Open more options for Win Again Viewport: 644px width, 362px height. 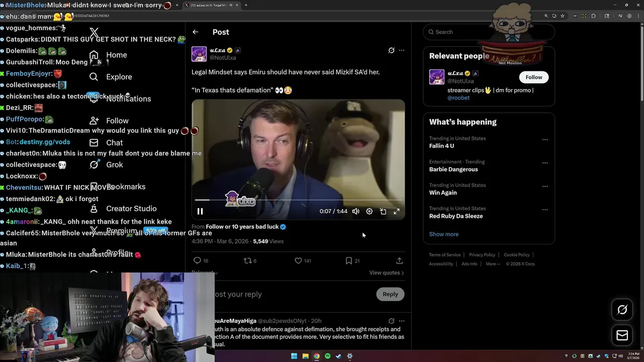(x=545, y=187)
